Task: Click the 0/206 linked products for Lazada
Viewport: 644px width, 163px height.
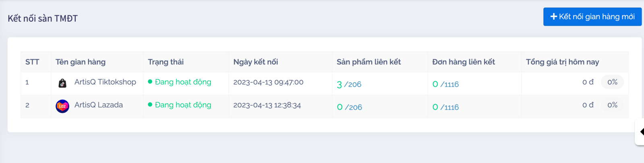Action: (349, 107)
